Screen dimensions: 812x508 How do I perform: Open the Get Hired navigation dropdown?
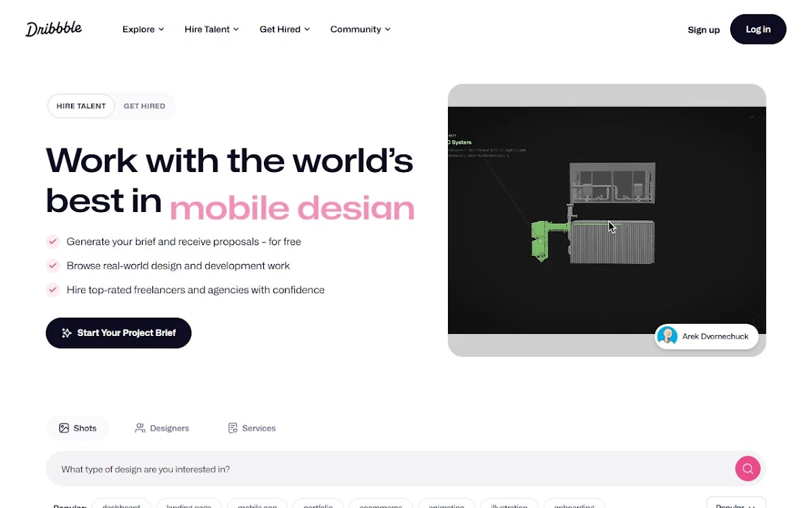coord(284,29)
